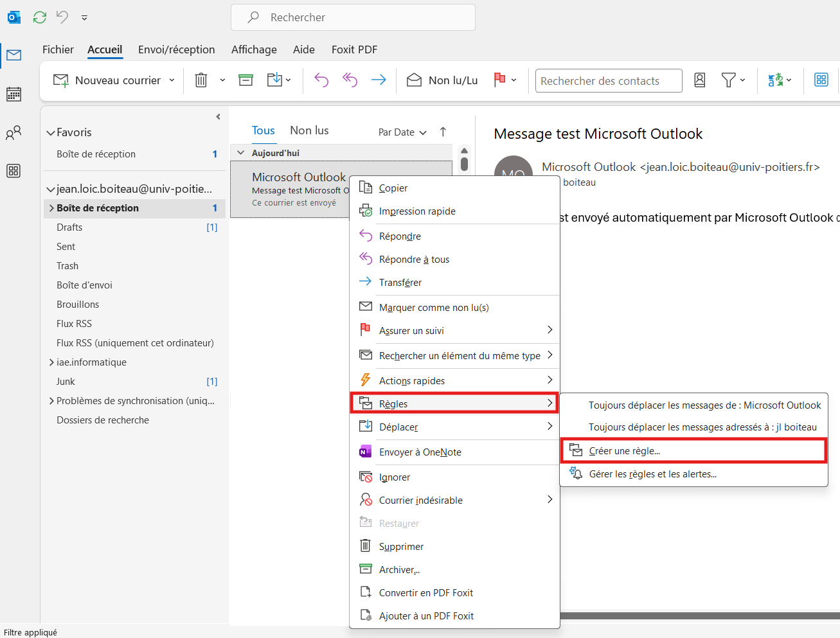Toggle sort order arrow in message list
840x638 pixels.
click(x=443, y=132)
